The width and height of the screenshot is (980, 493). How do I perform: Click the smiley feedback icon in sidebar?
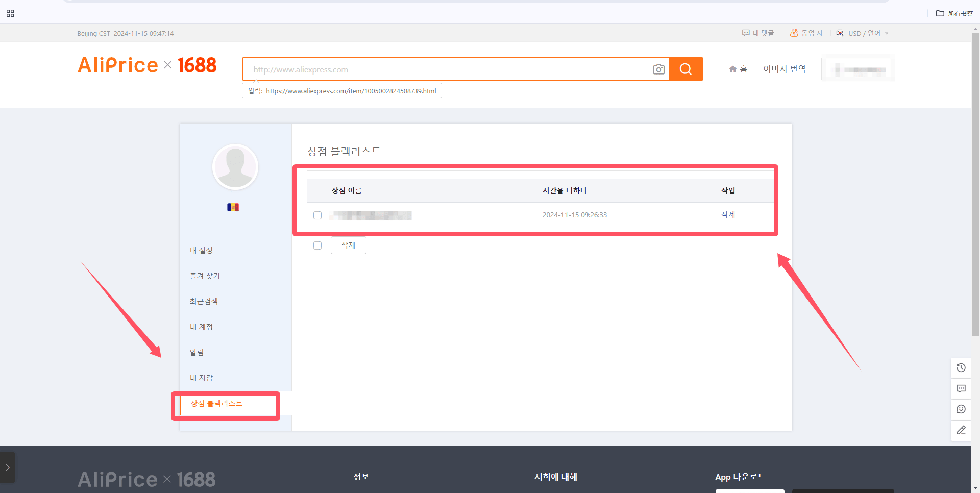click(x=961, y=409)
